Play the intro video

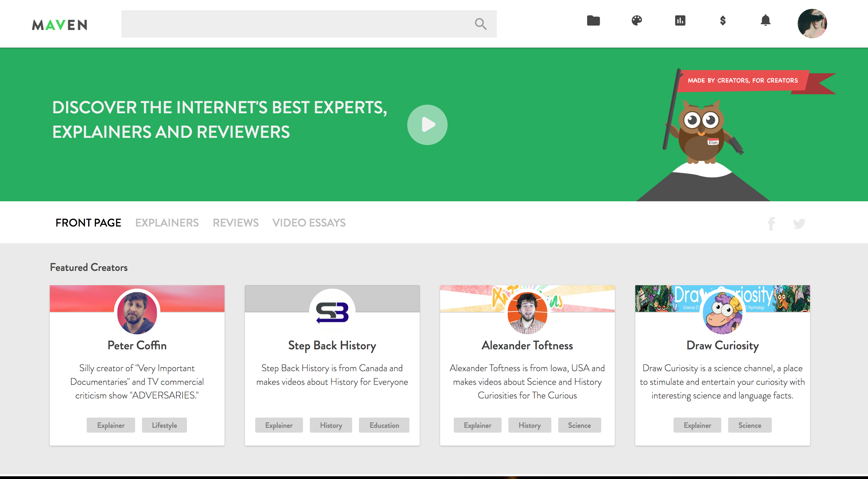click(x=427, y=125)
